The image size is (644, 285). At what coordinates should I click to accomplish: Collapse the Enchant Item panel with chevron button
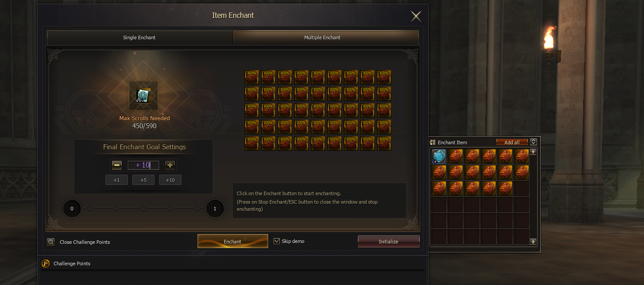pyautogui.click(x=533, y=142)
